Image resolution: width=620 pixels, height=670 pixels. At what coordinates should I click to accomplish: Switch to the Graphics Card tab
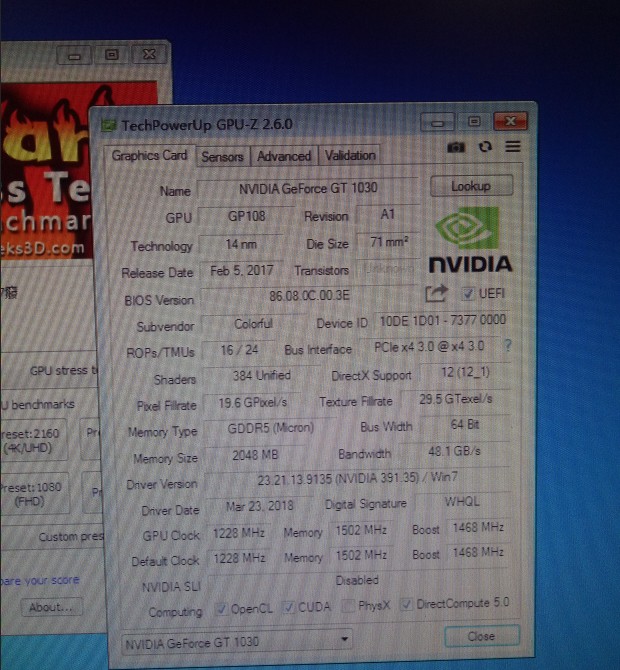149,156
